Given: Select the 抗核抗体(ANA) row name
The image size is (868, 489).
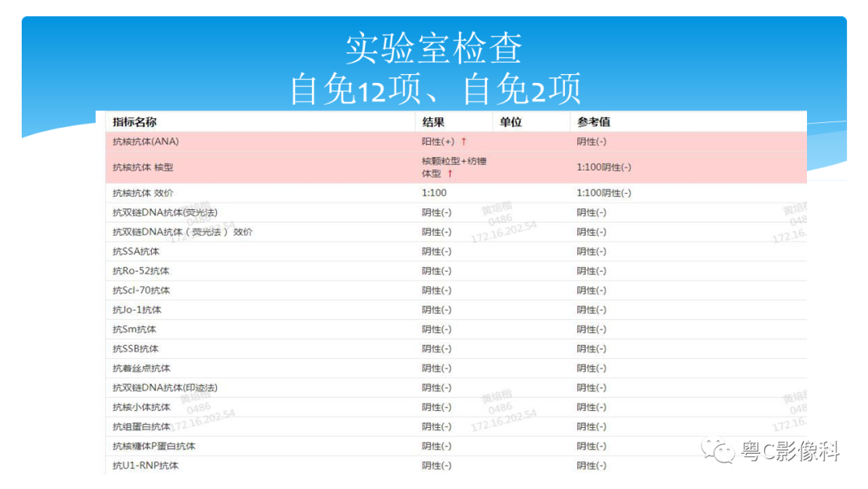Looking at the screenshot, I should pos(145,142).
